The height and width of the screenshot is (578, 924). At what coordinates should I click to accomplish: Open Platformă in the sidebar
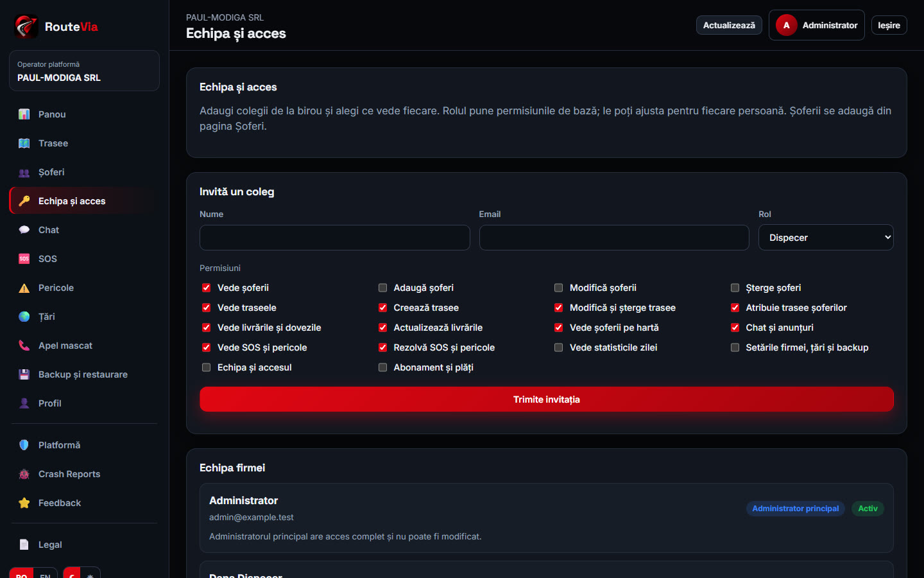(x=83, y=445)
